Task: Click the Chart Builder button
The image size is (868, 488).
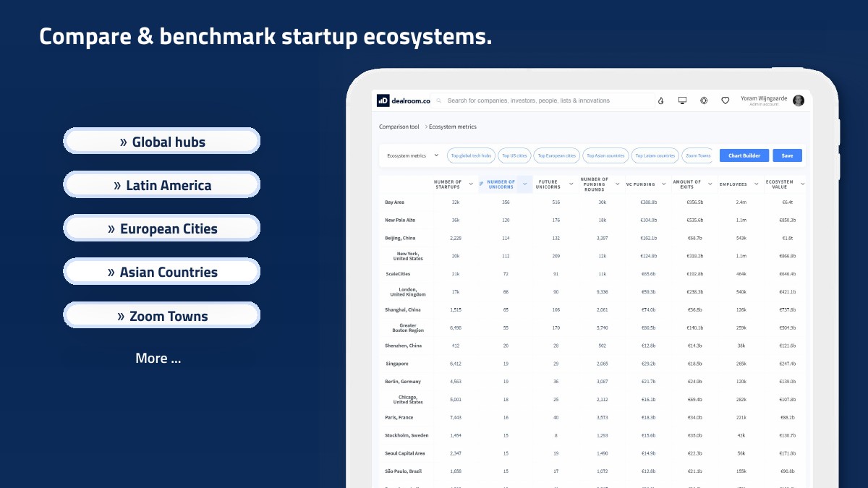Action: tap(744, 155)
